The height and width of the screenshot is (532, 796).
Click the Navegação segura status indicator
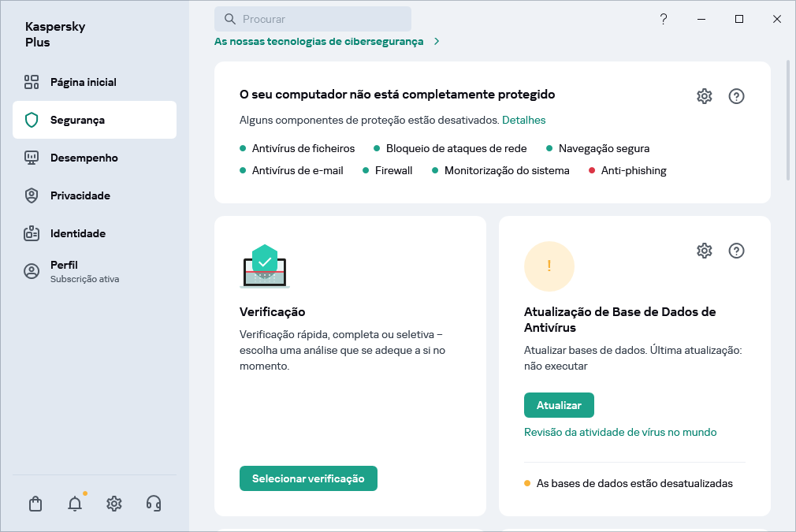coord(604,148)
